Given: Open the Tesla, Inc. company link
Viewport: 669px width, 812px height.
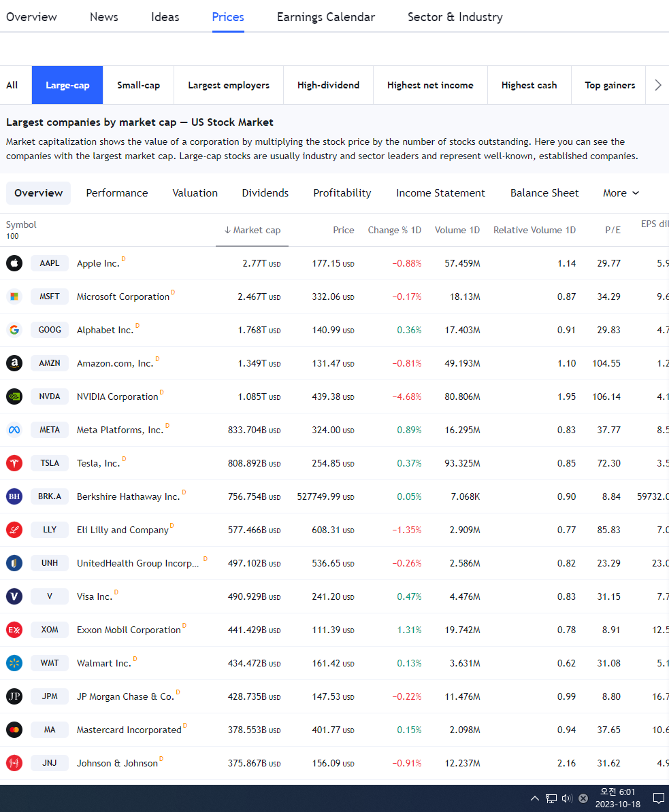Looking at the screenshot, I should click(x=98, y=463).
